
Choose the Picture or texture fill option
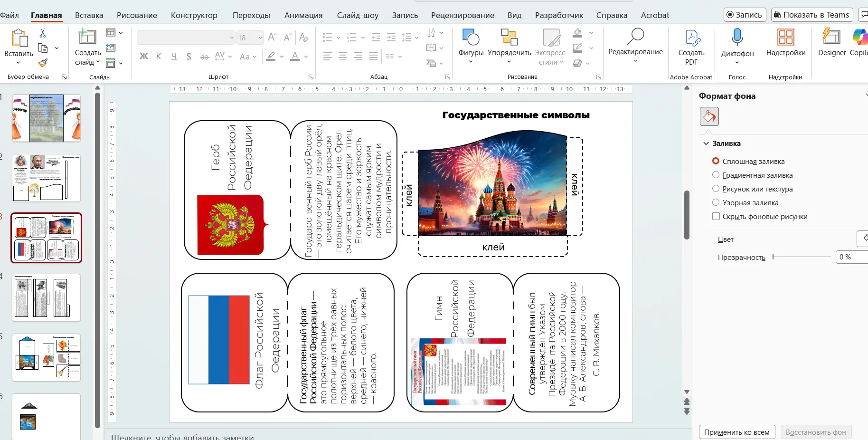click(x=716, y=189)
